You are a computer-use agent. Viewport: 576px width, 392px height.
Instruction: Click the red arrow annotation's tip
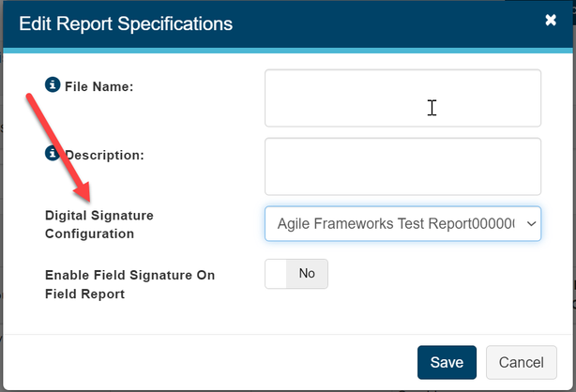tap(91, 200)
